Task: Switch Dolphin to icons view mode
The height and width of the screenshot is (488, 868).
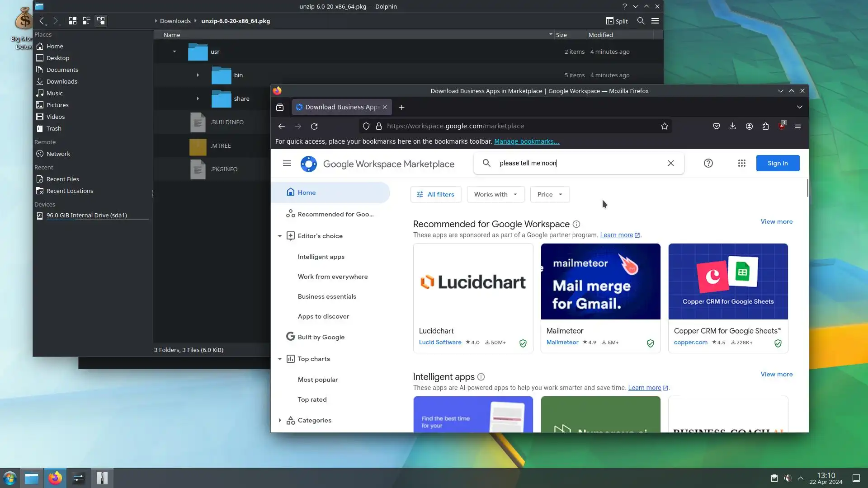Action: tap(72, 21)
